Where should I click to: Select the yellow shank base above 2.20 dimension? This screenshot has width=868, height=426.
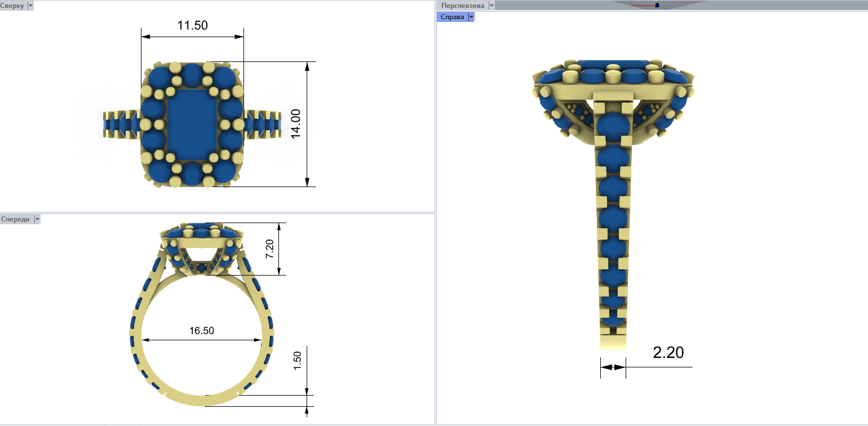613,340
